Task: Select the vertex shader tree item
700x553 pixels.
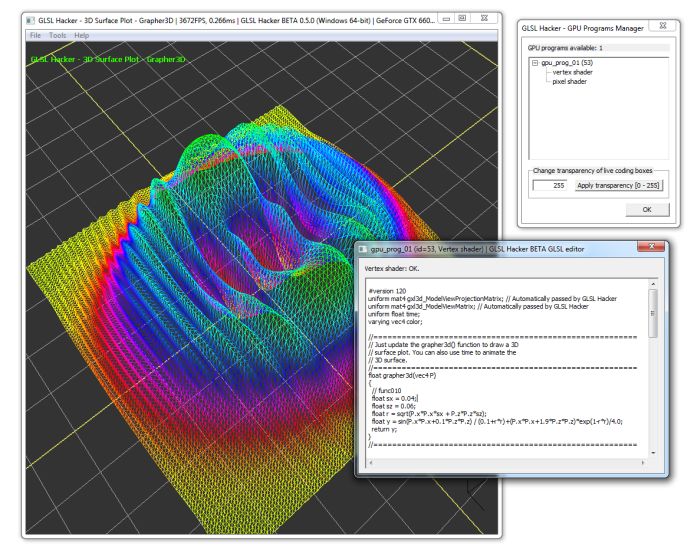Action: click(x=572, y=72)
